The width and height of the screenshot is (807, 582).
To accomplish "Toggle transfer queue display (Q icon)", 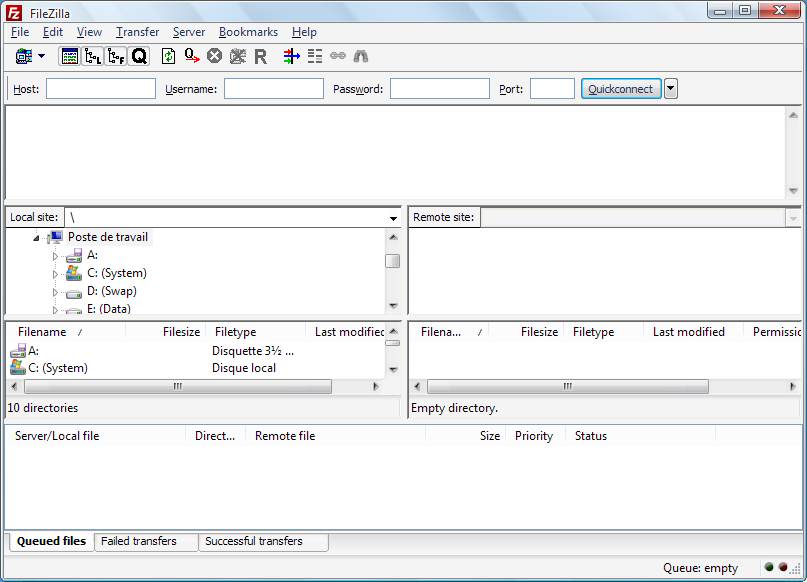I will tap(139, 56).
